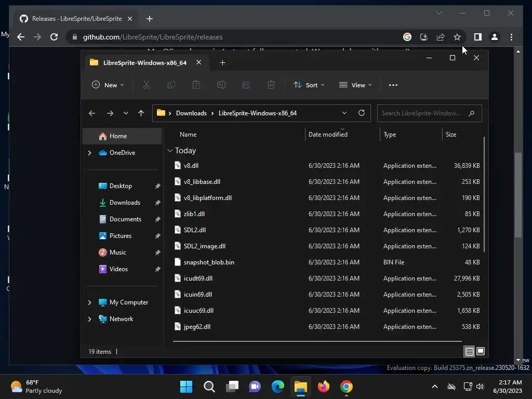Sort by the Type column header
532x399 pixels.
pos(390,135)
